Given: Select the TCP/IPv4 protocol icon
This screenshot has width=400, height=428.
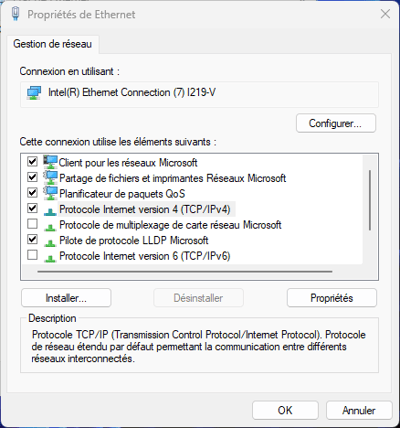Looking at the screenshot, I should tap(50, 211).
